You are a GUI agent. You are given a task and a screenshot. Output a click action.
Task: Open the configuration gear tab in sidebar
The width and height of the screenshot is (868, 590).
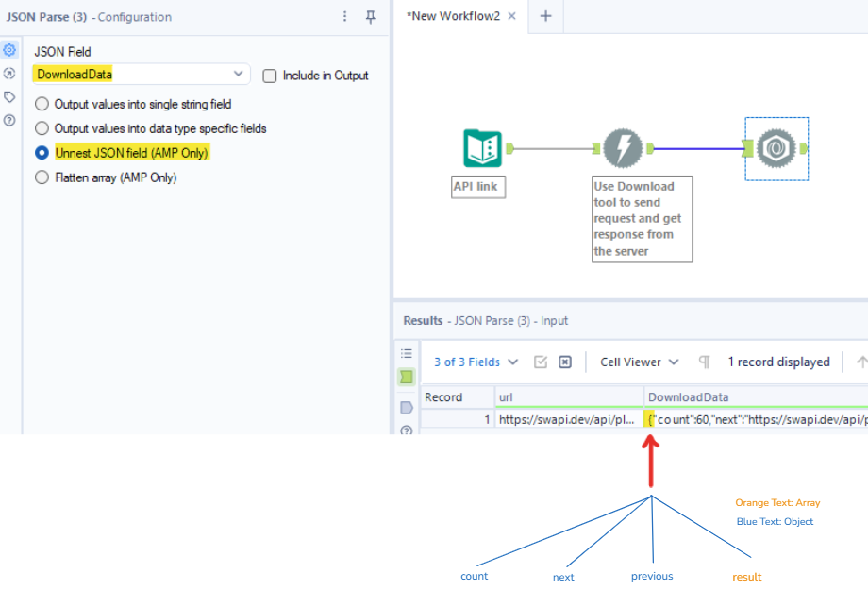(9, 50)
